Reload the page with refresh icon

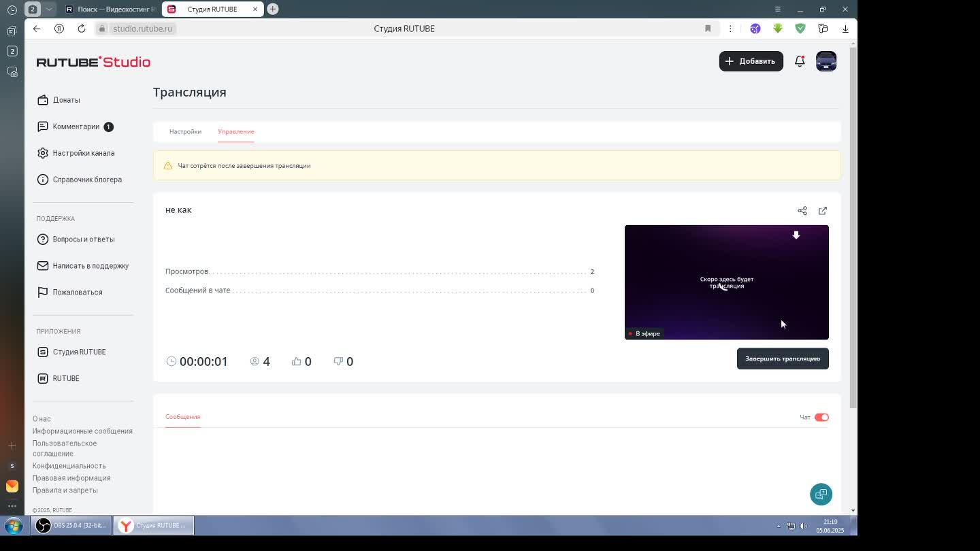click(x=82, y=29)
